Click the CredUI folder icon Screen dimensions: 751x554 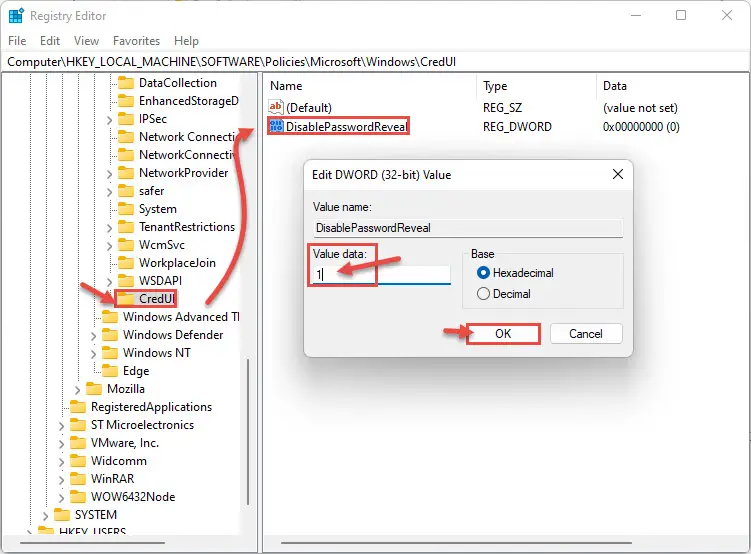point(126,299)
